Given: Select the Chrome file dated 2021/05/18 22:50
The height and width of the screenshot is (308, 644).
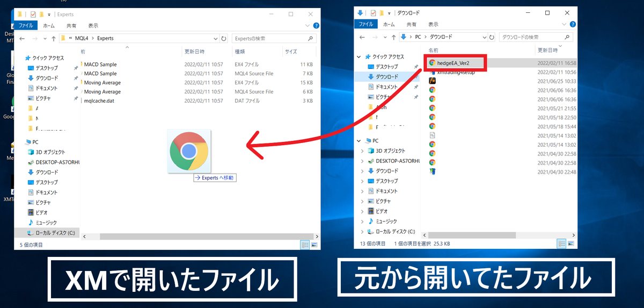Looking at the screenshot, I should [432, 117].
